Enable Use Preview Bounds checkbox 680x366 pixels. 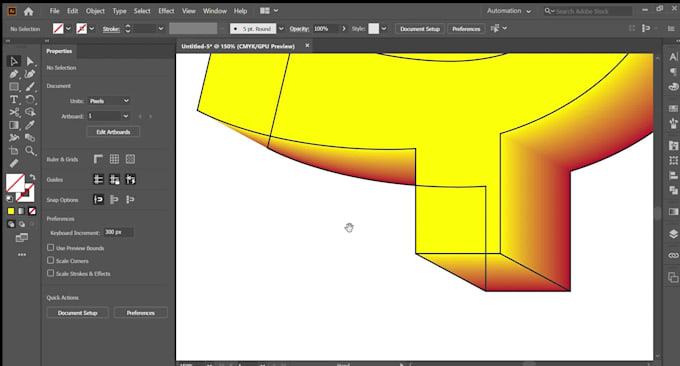pos(50,248)
